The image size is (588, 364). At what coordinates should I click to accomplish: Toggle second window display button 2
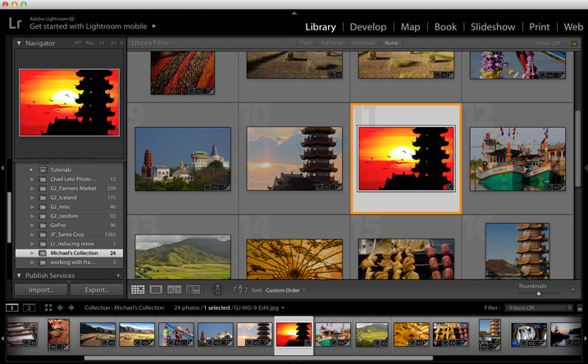coord(29,307)
